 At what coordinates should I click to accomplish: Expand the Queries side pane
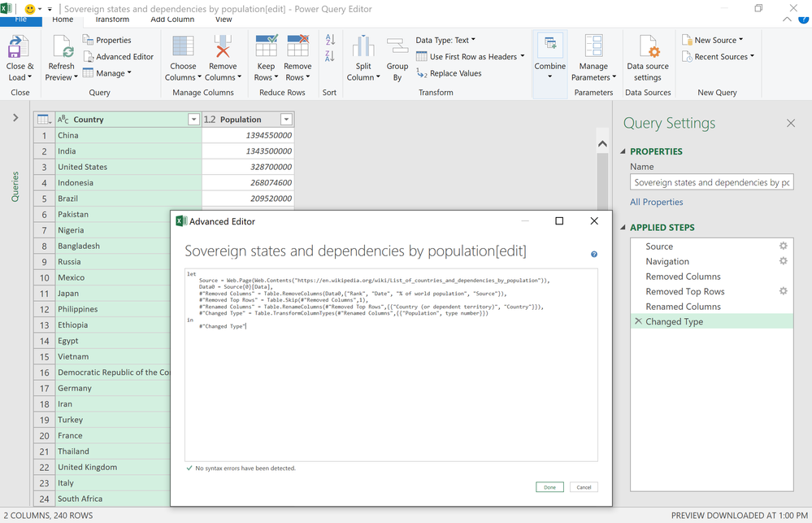(15, 118)
